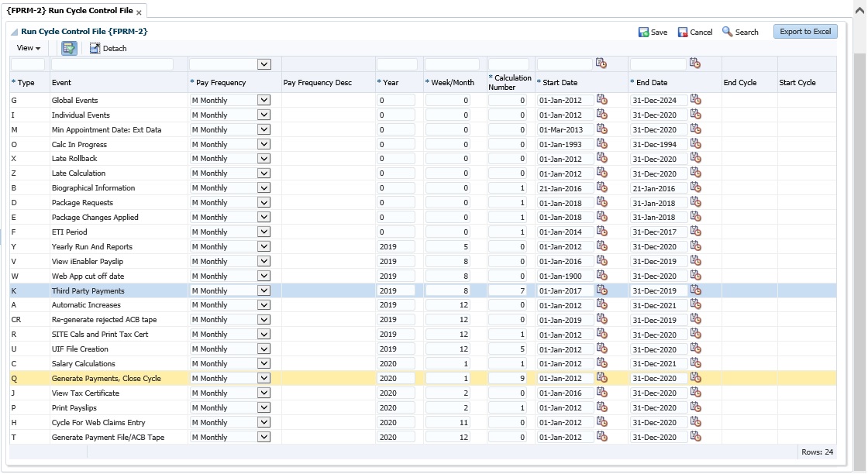Click the Export to Excel button
Image resolution: width=868 pixels, height=474 pixels.
coord(805,32)
